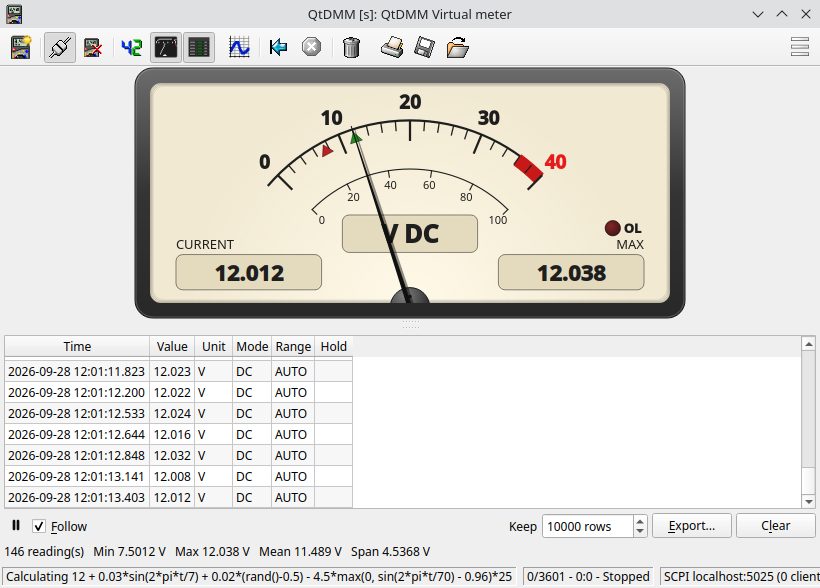Click the CURRENT value display 12.012
This screenshot has width=820, height=588.
click(249, 273)
